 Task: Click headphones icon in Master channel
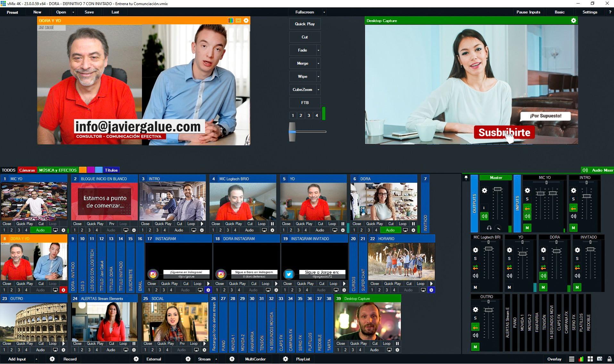pyautogui.click(x=489, y=228)
